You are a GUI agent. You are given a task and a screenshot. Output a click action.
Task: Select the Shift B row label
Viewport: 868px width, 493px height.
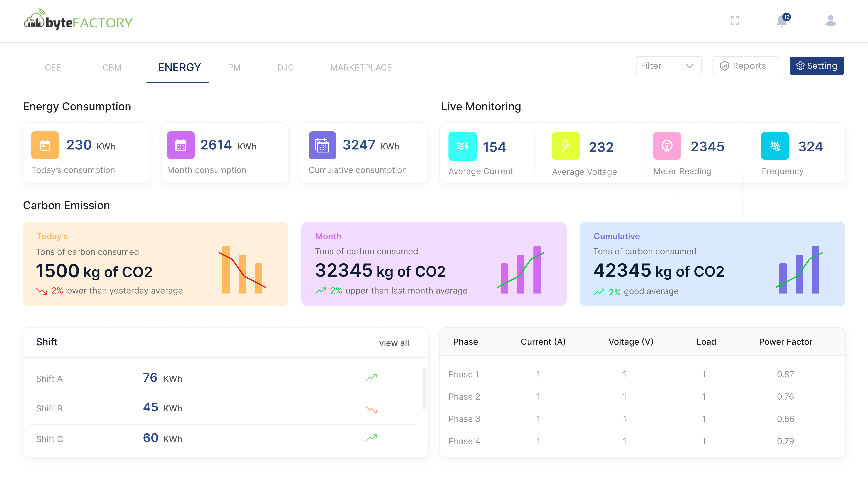[49, 408]
